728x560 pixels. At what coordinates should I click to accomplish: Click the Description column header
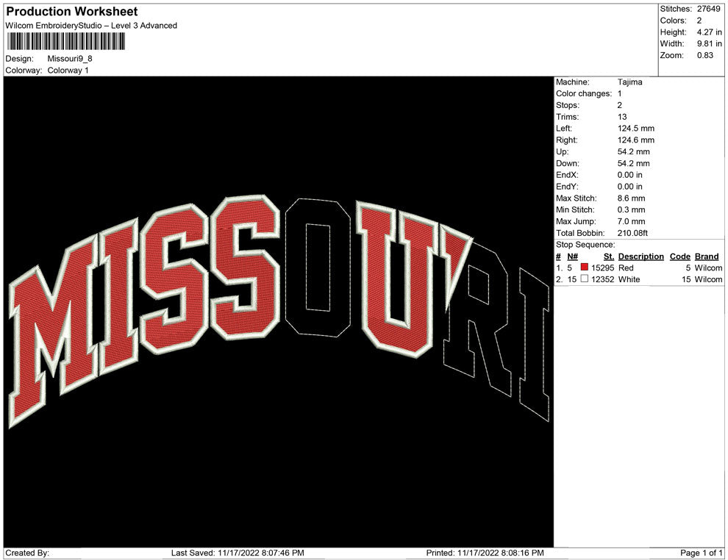click(640, 256)
